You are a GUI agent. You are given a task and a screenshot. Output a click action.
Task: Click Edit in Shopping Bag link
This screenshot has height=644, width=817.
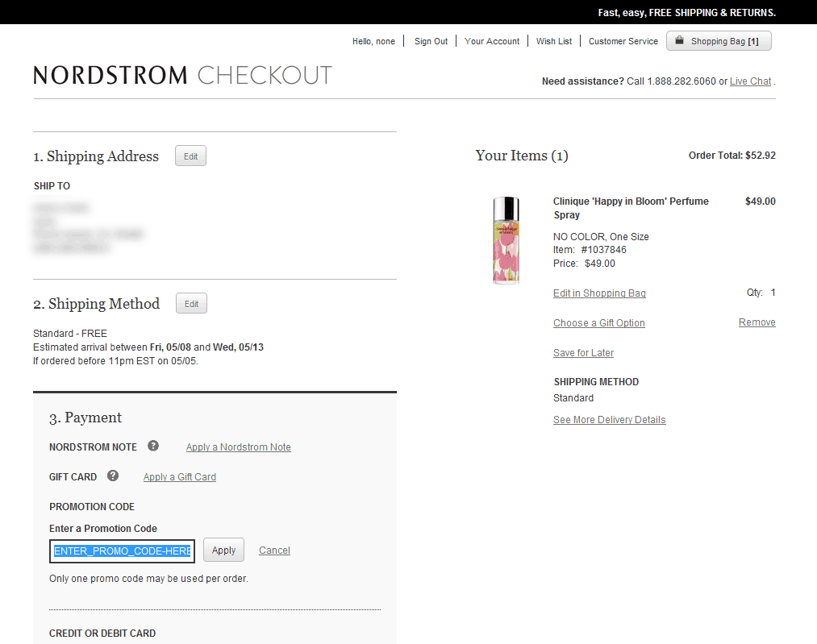(x=599, y=293)
